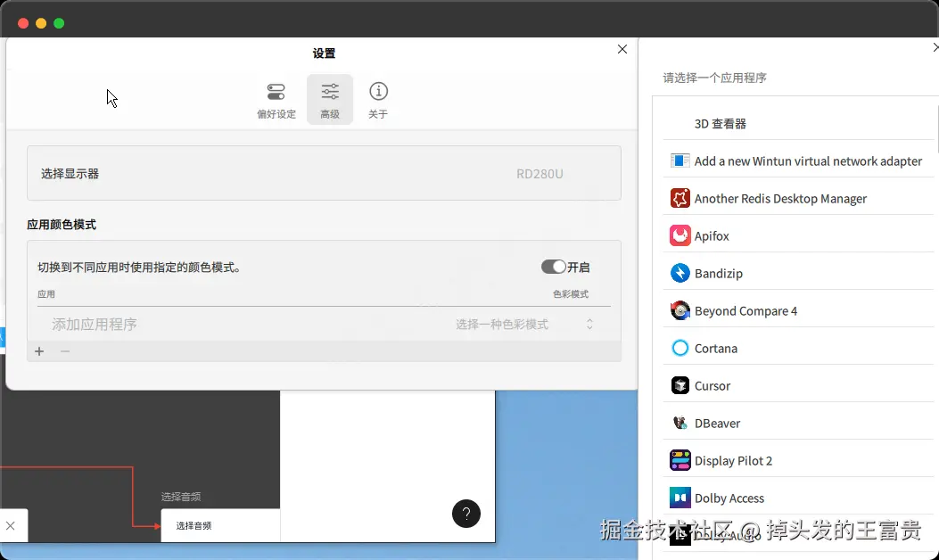Pick Another Redis Desktop Manager
Image resolution: width=939 pixels, height=560 pixels.
[798, 198]
